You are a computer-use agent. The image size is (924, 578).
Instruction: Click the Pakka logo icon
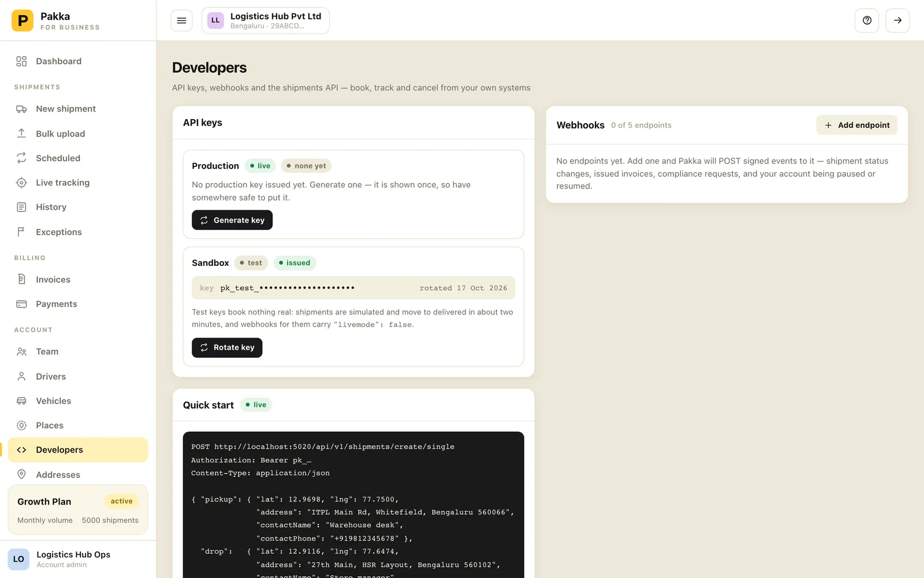23,20
